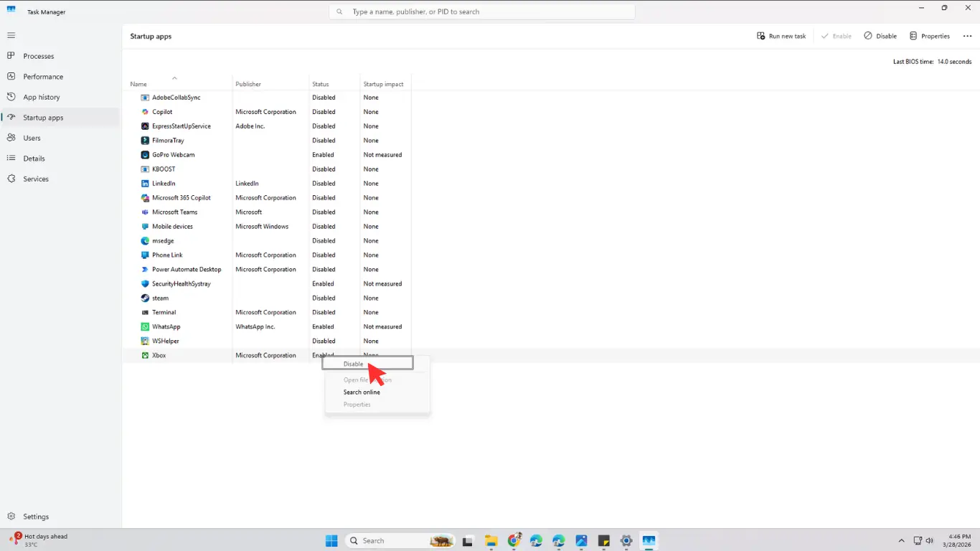Click the Users sidebar icon

(x=11, y=138)
